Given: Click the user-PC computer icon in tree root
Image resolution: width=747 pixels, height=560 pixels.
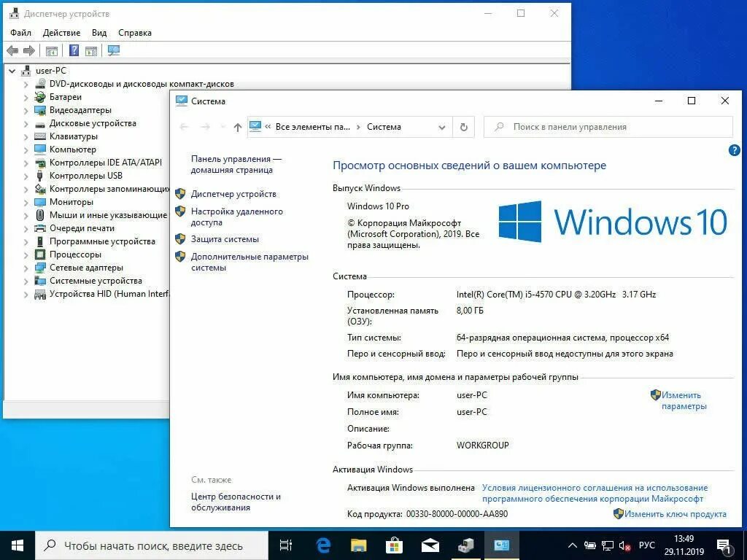Looking at the screenshot, I should [26, 71].
